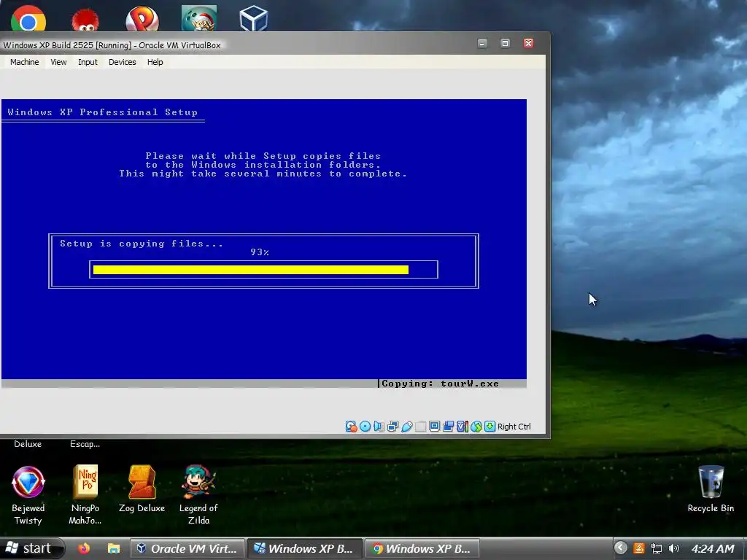Click the Santa-hat game desktop icon
The image size is (747, 560).
point(199,18)
